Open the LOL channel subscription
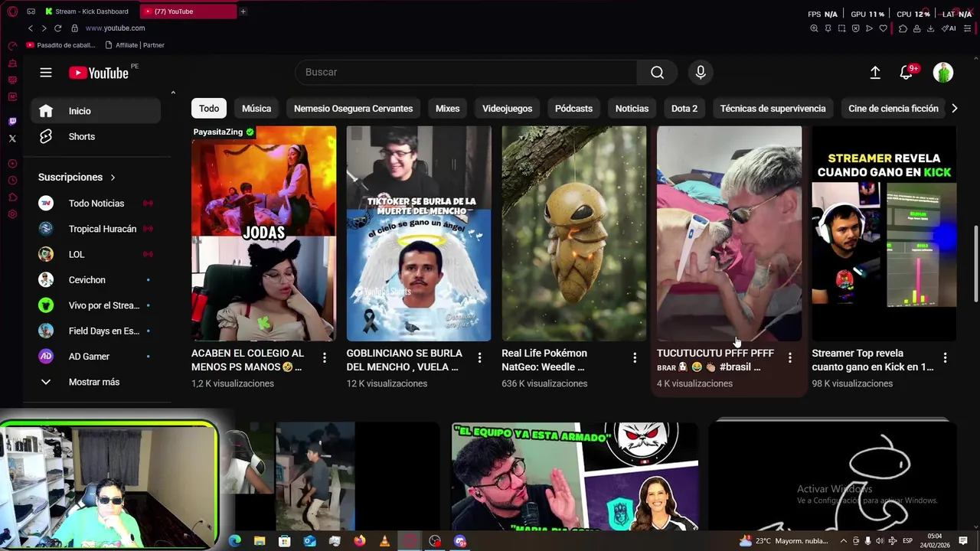Viewport: 980px width, 551px height. tap(96, 254)
